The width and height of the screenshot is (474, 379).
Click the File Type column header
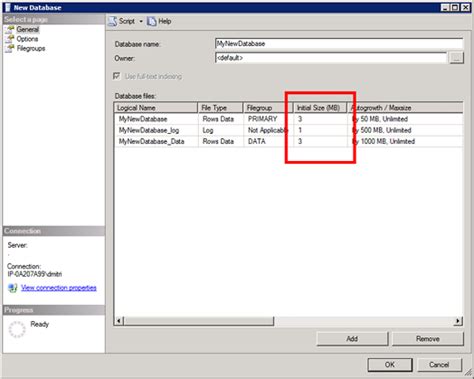click(220, 108)
